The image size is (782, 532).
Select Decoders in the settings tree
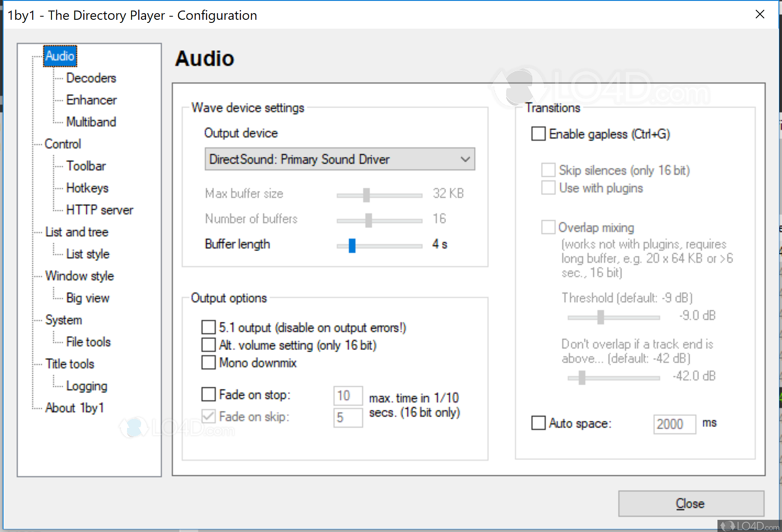point(91,78)
